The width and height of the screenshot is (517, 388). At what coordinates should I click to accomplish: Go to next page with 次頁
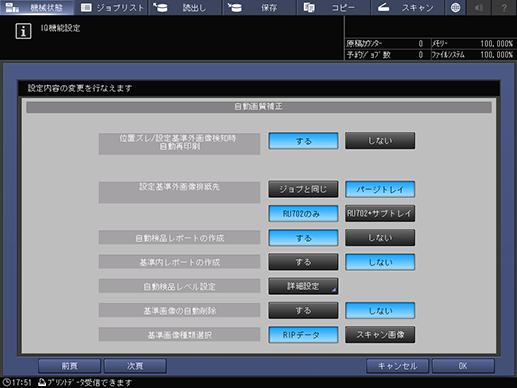(135, 366)
